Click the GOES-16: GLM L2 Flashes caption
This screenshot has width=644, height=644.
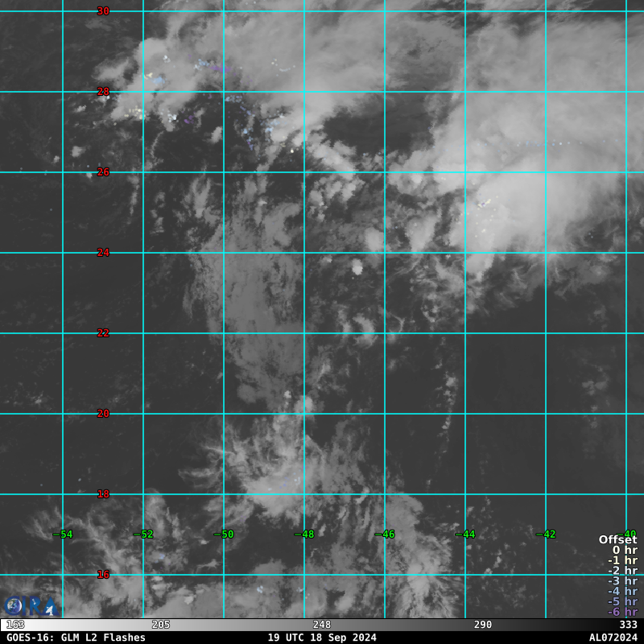click(x=76, y=638)
